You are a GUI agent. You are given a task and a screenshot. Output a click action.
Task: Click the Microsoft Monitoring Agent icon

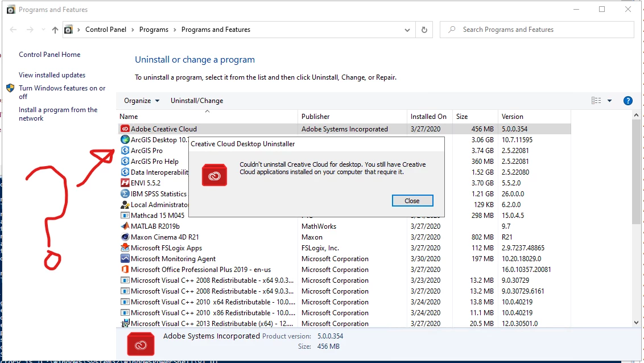tap(125, 259)
